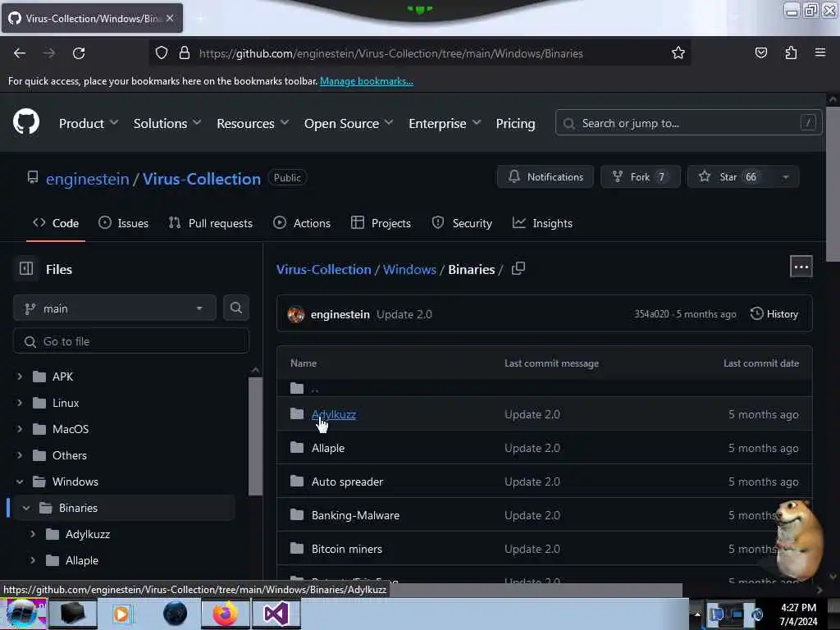Expand the Enterprise menu
The height and width of the screenshot is (630, 840).
tap(445, 123)
